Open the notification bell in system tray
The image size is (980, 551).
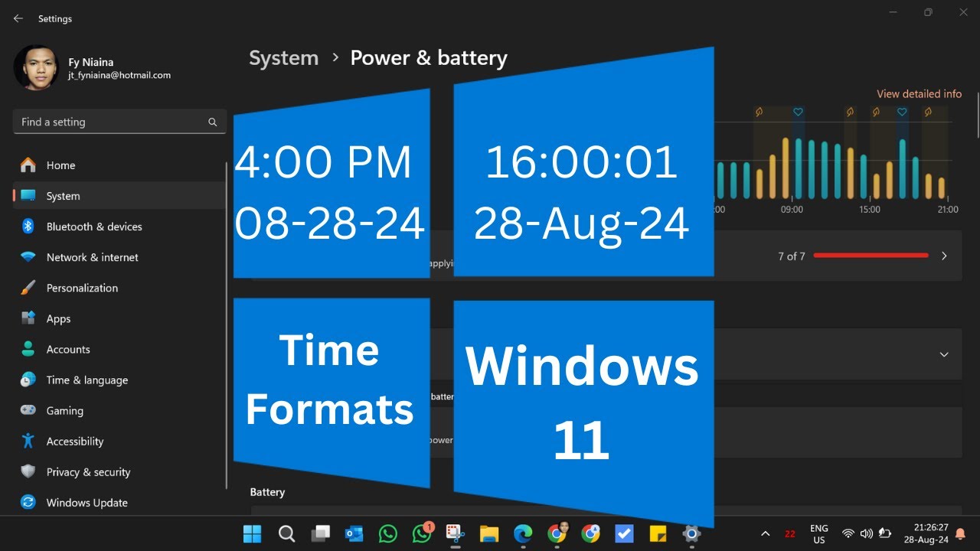(960, 533)
